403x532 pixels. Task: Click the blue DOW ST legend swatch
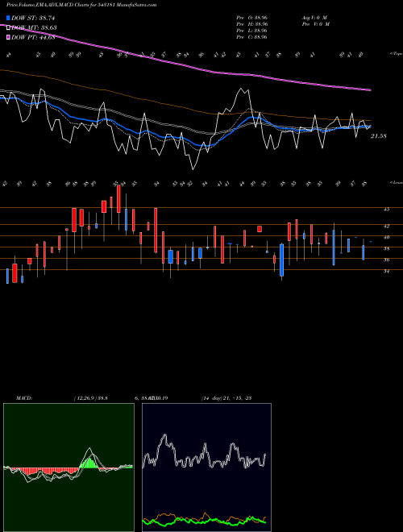9,18
